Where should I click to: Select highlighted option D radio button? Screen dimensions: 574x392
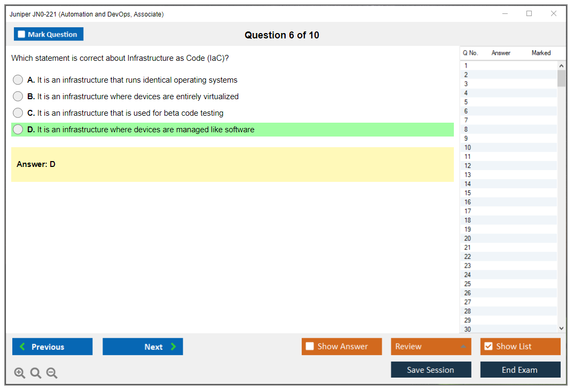click(x=18, y=130)
